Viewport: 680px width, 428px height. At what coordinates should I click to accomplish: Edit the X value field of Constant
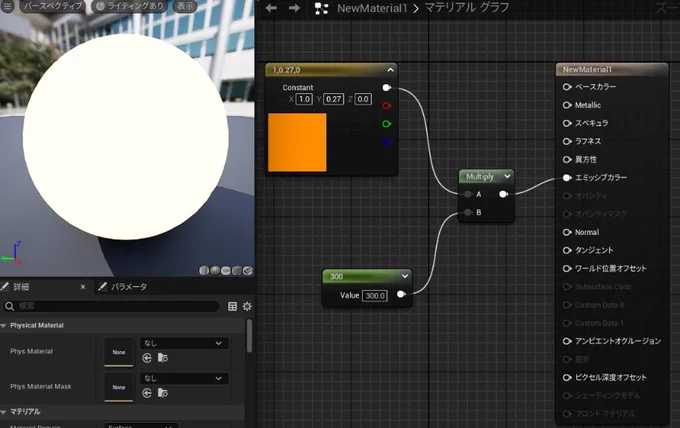[x=304, y=99]
